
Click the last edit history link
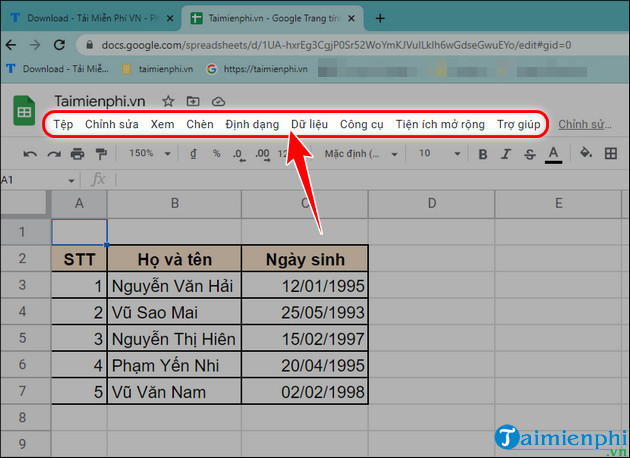coord(585,125)
